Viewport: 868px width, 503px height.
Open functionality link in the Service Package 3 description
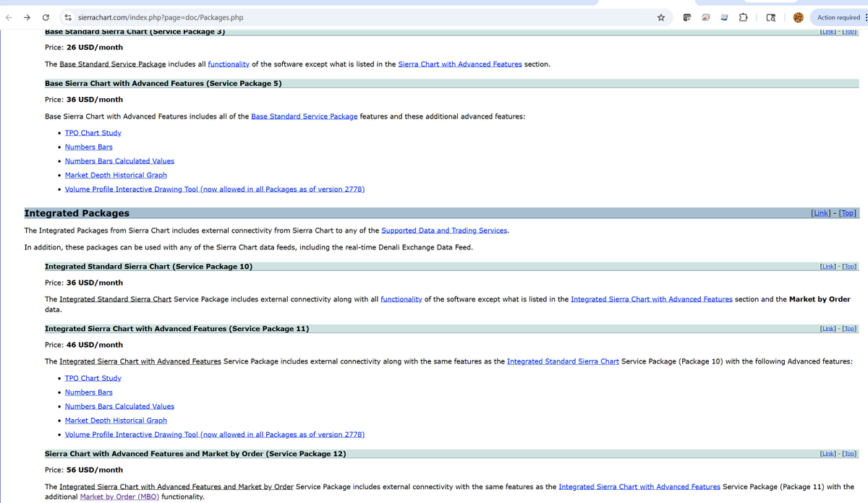point(229,64)
